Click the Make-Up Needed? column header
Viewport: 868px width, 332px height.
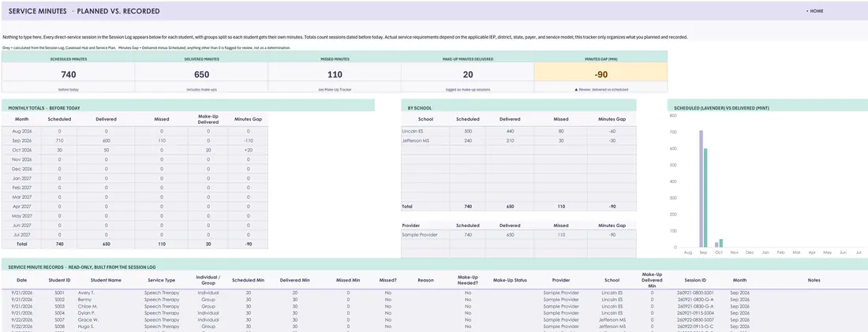coord(468,280)
